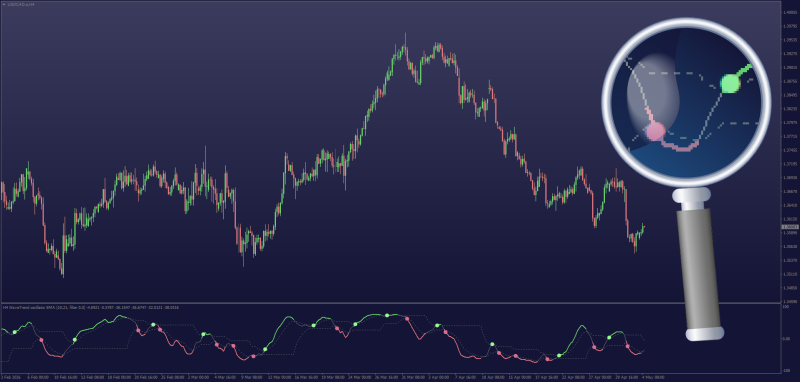Click the '6 Feb 00:00' time label
Viewport: 800px width, 382px height.
[x=38, y=377]
